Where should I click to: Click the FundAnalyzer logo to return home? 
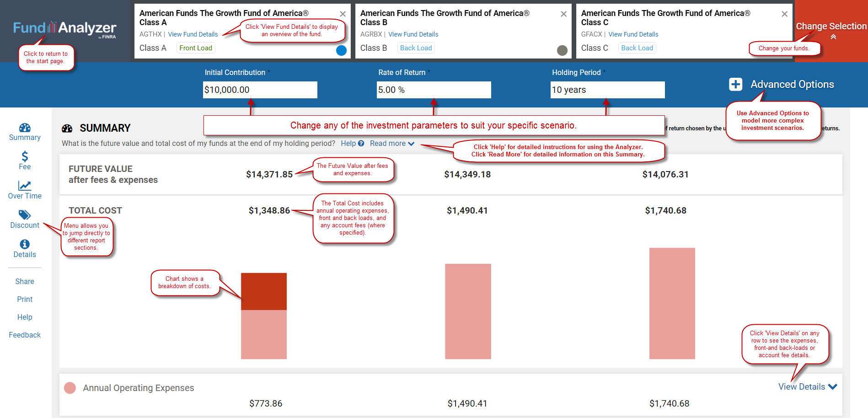point(64,28)
